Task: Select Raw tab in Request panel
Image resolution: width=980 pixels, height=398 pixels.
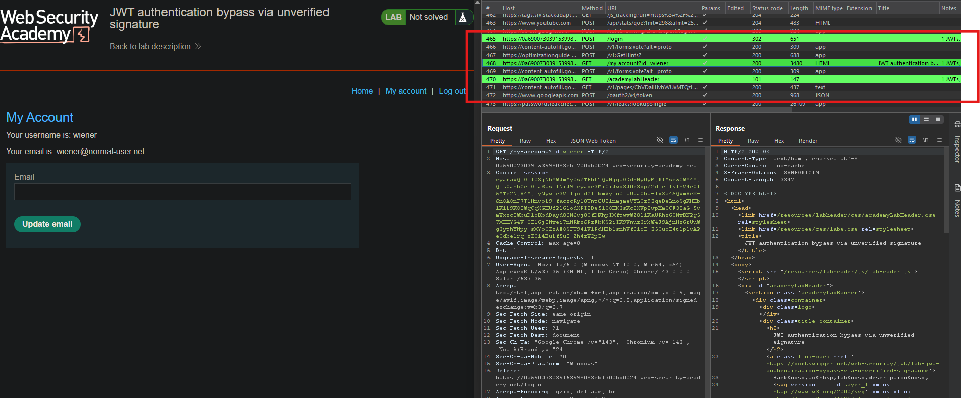Action: coord(525,141)
